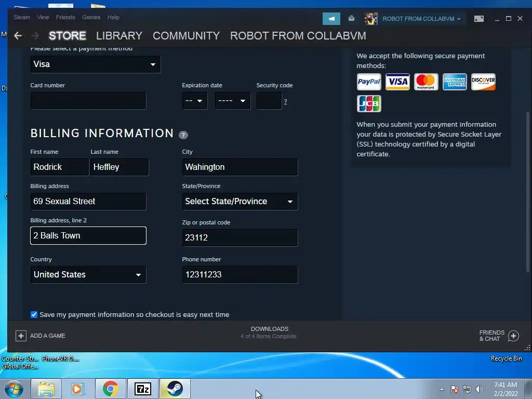Select the Recycle Bin desktop label
The width and height of the screenshot is (532, 399).
(x=506, y=358)
